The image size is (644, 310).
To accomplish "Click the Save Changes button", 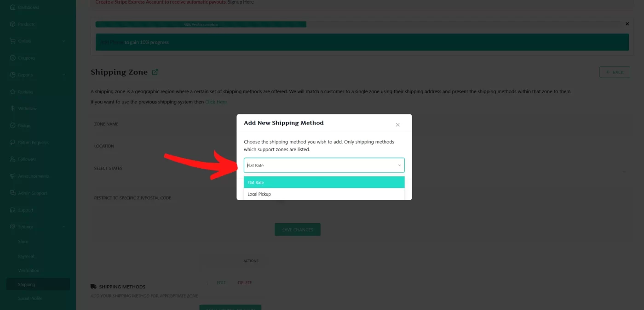I will [297, 230].
